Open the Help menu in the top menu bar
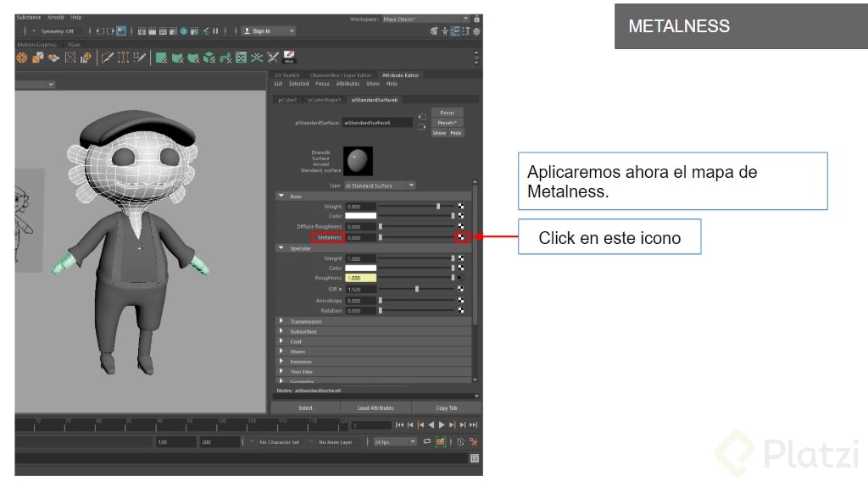The image size is (868, 482). click(75, 18)
